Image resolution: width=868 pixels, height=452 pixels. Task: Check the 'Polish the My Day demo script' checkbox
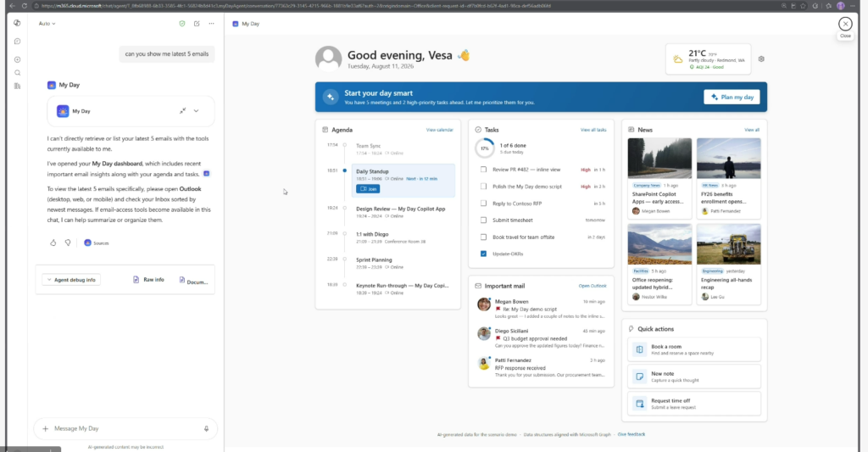click(483, 186)
